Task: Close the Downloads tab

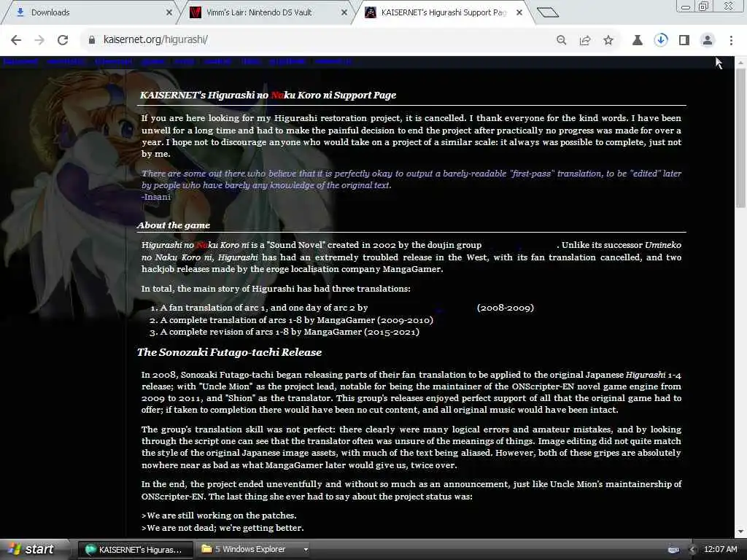Action: [x=169, y=12]
